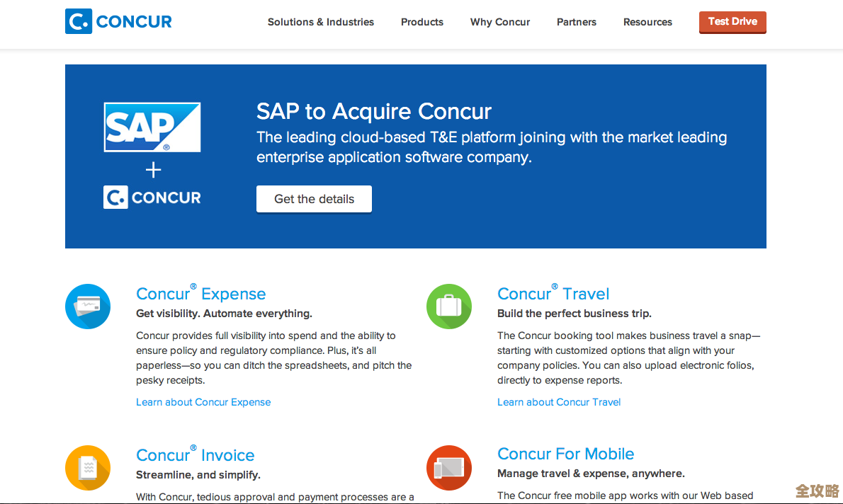Open the Learn about Concur Travel link
This screenshot has width=843, height=504.
pyautogui.click(x=559, y=401)
